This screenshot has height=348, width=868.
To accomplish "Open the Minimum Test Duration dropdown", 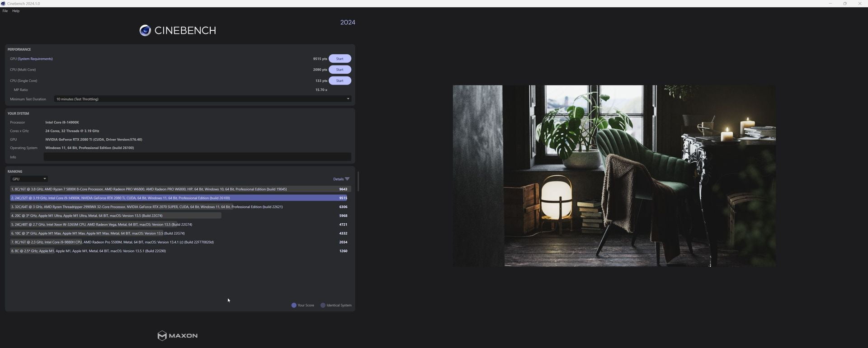I will tap(203, 99).
